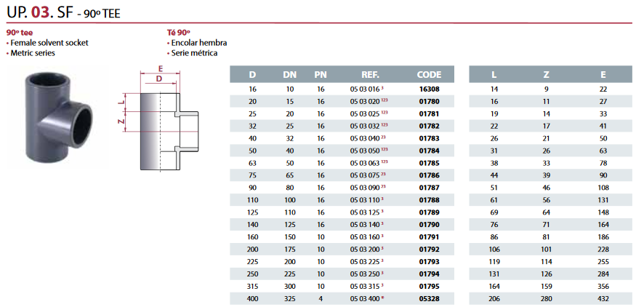Click the REF. column header
The height and width of the screenshot is (307, 644).
click(x=371, y=74)
